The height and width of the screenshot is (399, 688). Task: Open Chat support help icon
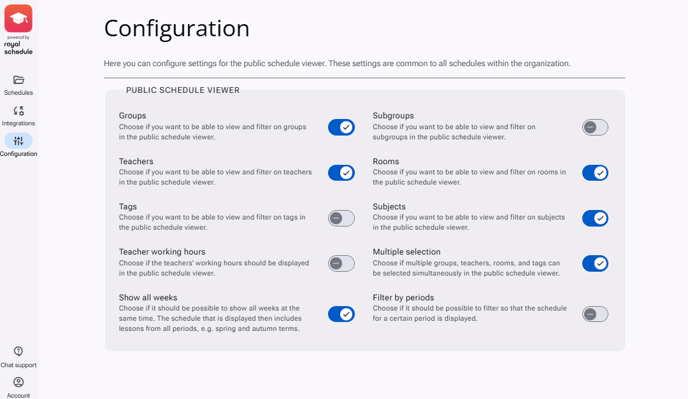point(18,351)
